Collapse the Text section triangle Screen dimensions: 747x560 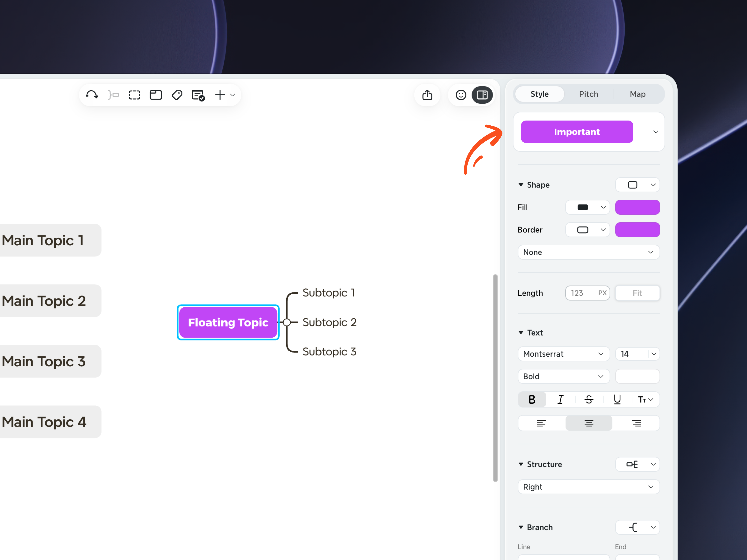tap(521, 332)
